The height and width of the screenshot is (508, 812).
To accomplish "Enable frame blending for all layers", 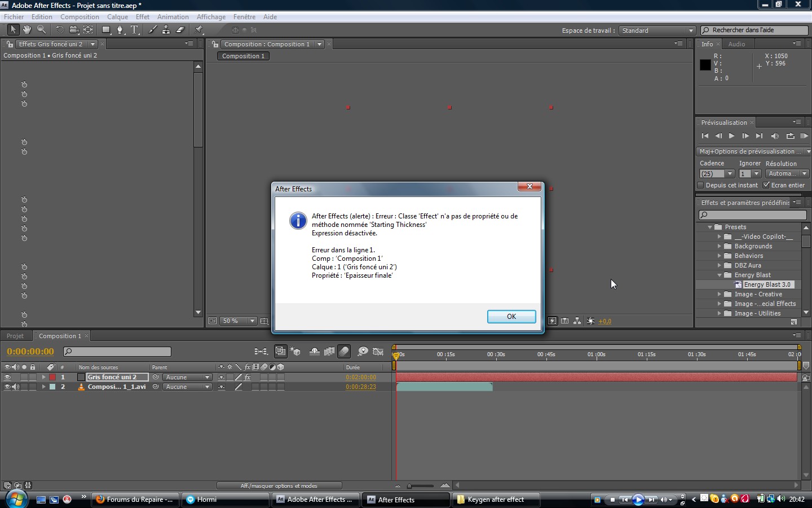I will pos(329,352).
